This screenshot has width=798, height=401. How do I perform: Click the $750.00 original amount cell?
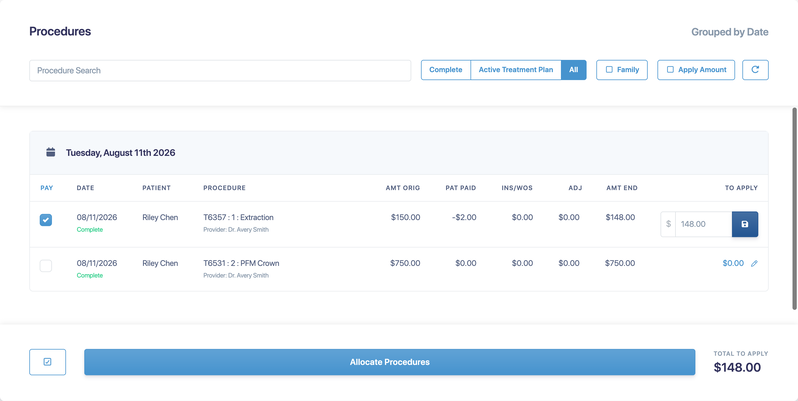tap(405, 263)
